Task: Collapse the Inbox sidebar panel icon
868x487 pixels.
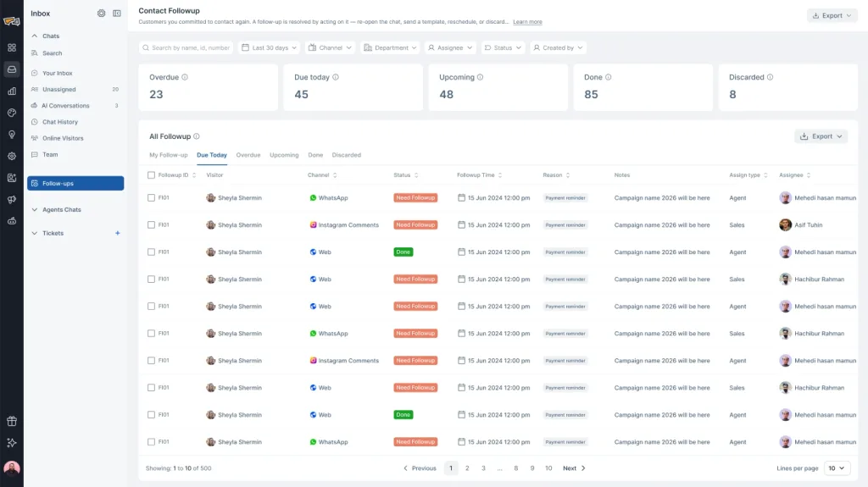Action: (x=117, y=14)
